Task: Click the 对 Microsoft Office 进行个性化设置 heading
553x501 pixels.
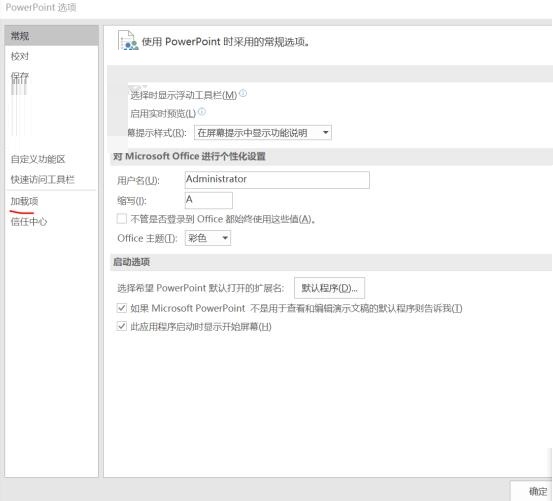Action: point(189,156)
